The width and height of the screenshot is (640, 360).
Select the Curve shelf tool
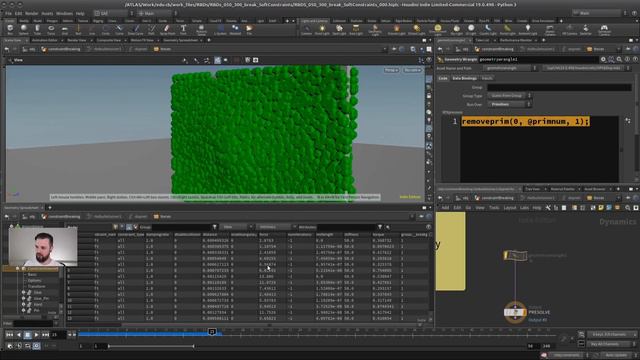(x=119, y=29)
